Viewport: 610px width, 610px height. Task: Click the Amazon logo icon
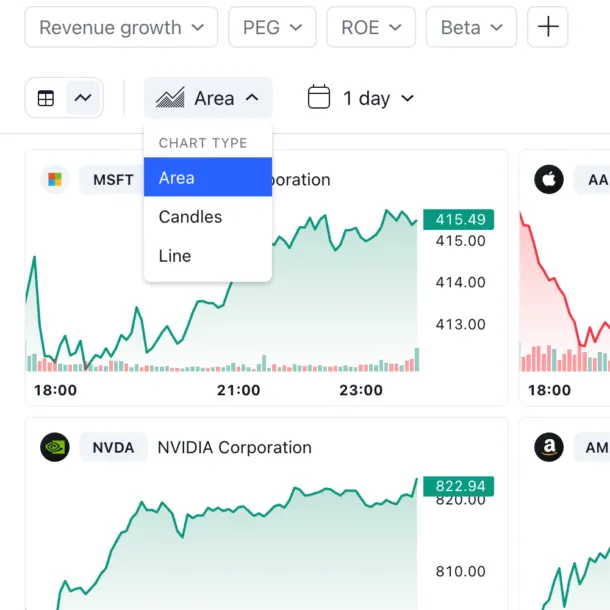click(x=549, y=447)
